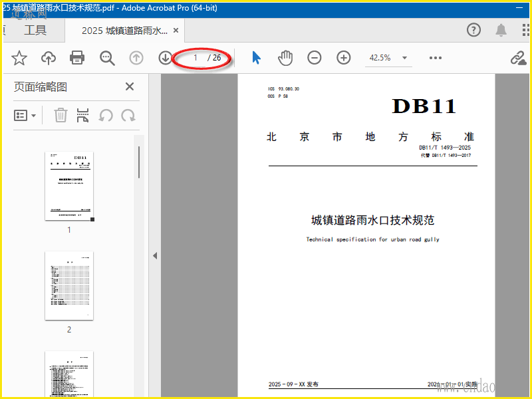Go to the next page arrow
532x399 pixels.
pyautogui.click(x=165, y=58)
